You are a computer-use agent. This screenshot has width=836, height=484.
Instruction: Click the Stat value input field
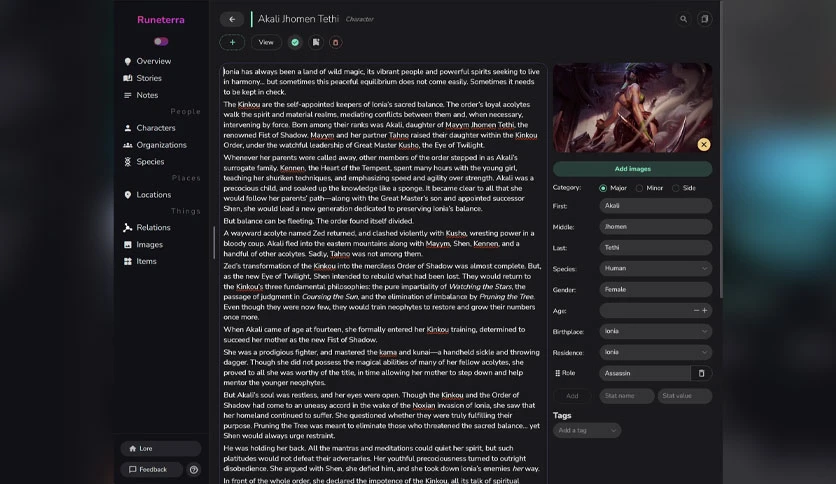coord(684,396)
